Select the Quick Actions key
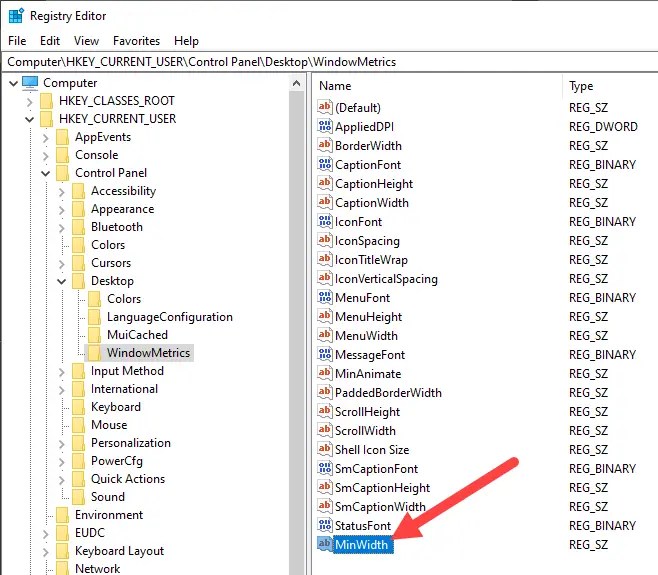The height and width of the screenshot is (575, 658). (x=128, y=479)
